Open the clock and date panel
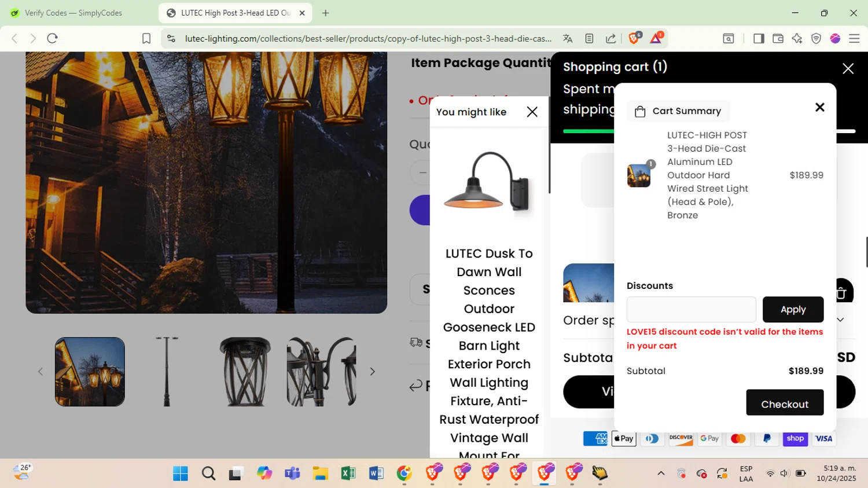The image size is (868, 488). pos(836,474)
